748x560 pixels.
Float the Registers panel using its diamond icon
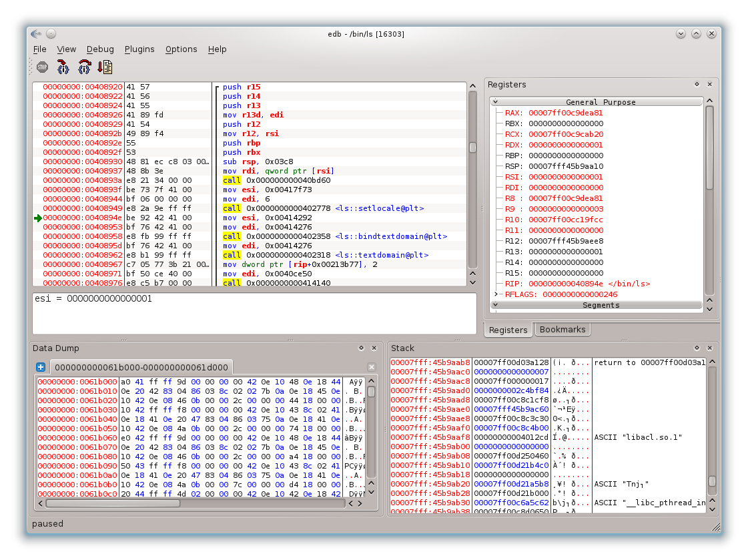tap(697, 84)
